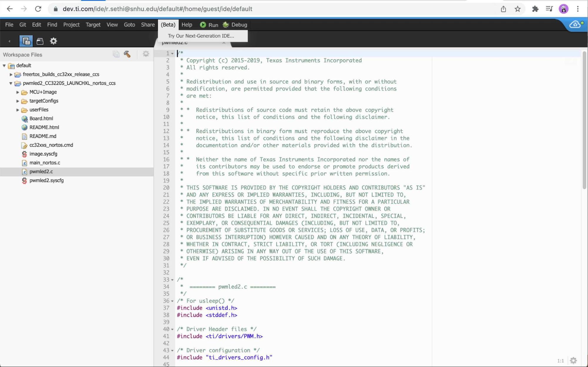Click the Debug bug icon
The width and height of the screenshot is (588, 367).
coord(226,25)
